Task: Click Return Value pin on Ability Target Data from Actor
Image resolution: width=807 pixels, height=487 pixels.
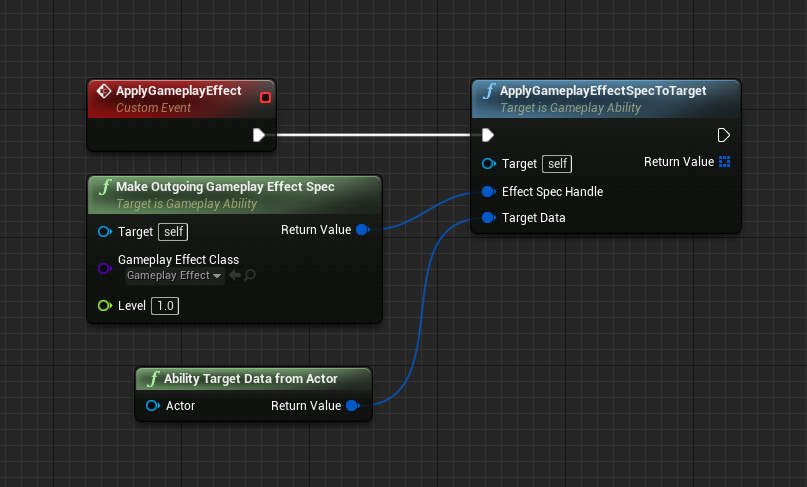Action: (x=353, y=406)
